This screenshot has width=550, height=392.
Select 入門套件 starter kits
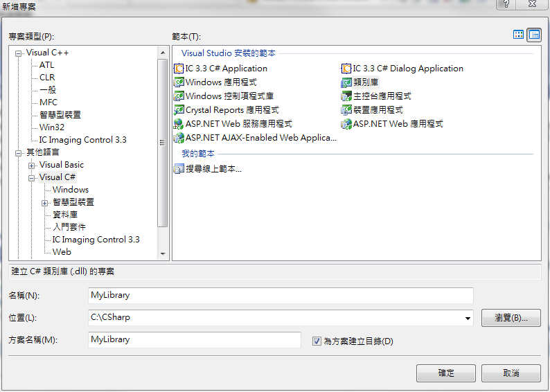(x=69, y=227)
